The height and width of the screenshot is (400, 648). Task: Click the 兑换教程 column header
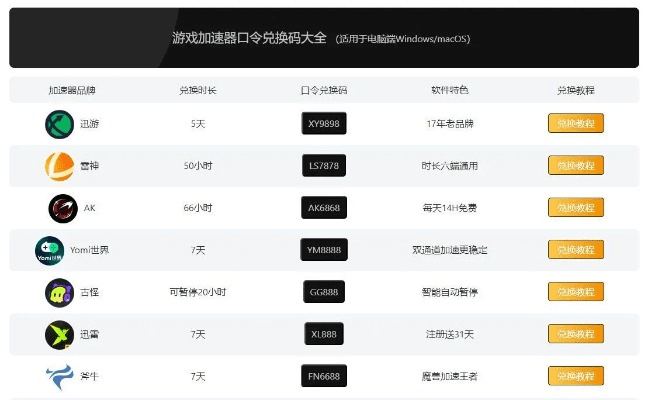click(576, 90)
